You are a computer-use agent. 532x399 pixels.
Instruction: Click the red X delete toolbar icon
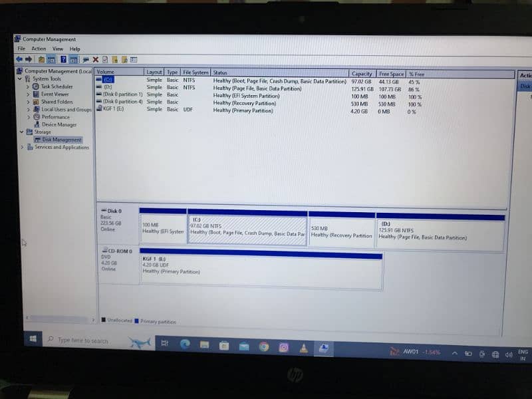(x=96, y=60)
